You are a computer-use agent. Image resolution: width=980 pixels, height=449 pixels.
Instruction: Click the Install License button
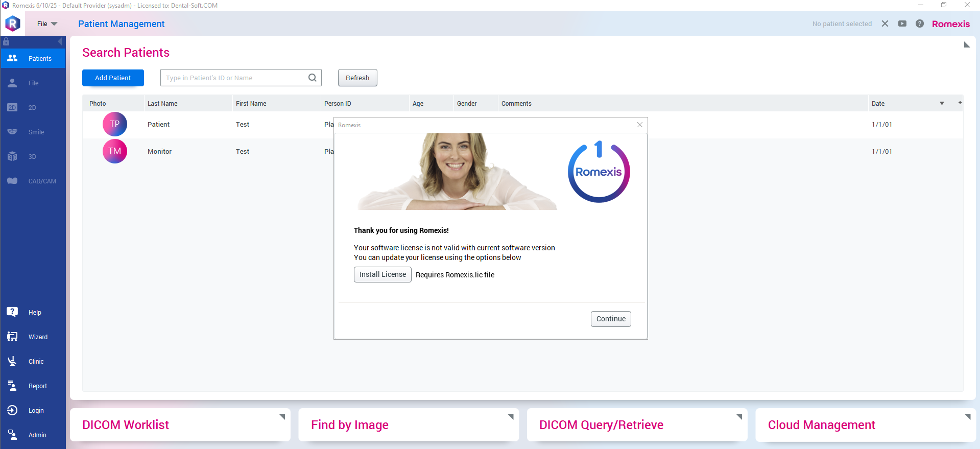[383, 274]
